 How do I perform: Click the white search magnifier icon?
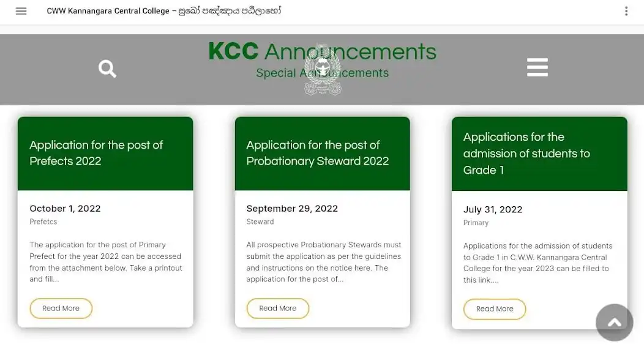pos(107,69)
